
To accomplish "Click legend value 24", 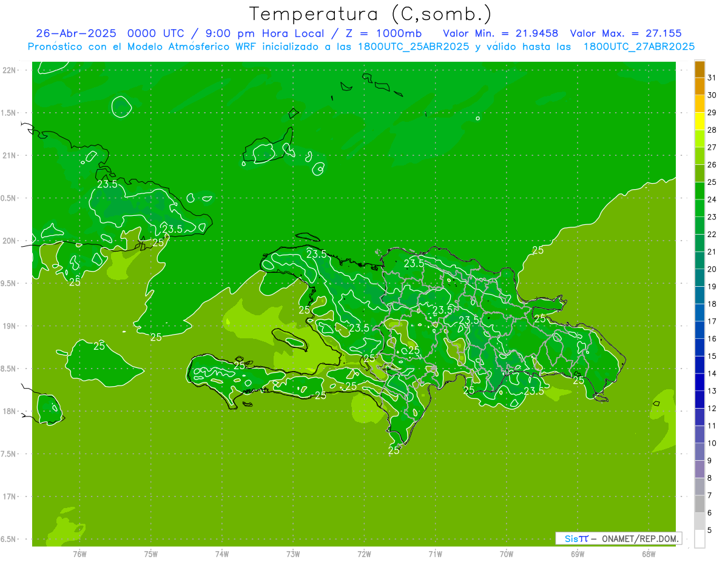I will pyautogui.click(x=712, y=199).
